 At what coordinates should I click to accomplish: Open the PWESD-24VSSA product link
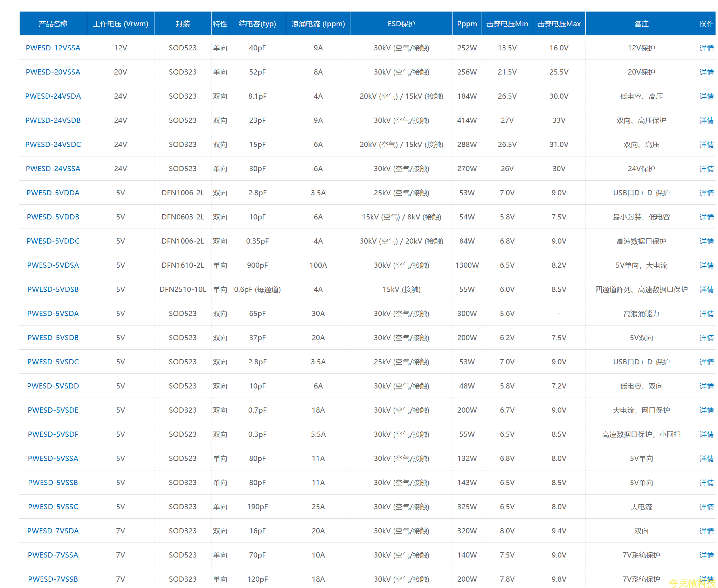(53, 169)
